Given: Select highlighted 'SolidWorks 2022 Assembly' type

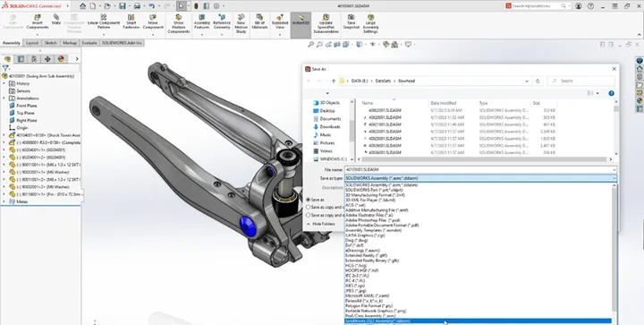Looking at the screenshot, I should (478, 321).
